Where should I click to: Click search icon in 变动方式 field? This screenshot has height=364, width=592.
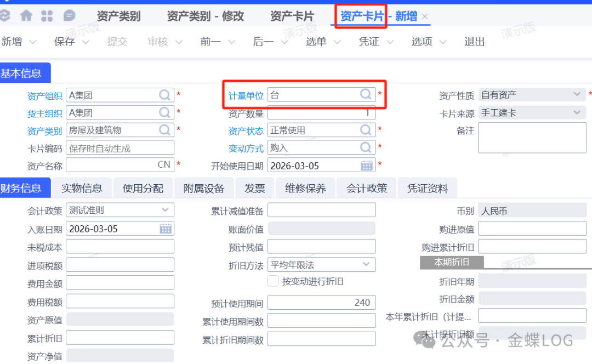pos(366,147)
